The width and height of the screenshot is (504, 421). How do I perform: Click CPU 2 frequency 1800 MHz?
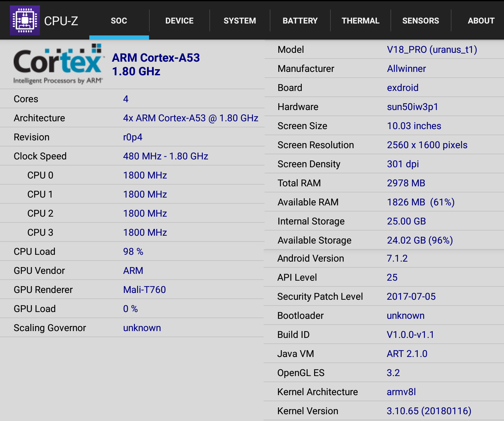tap(145, 213)
